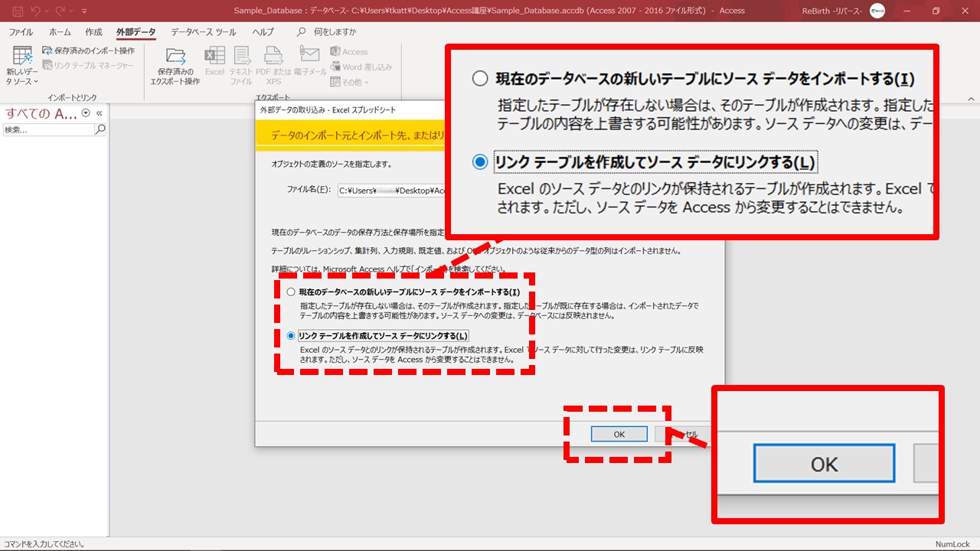The height and width of the screenshot is (551, 980).
Task: Click the Text File (テキストファイル) export icon
Action: click(x=241, y=66)
